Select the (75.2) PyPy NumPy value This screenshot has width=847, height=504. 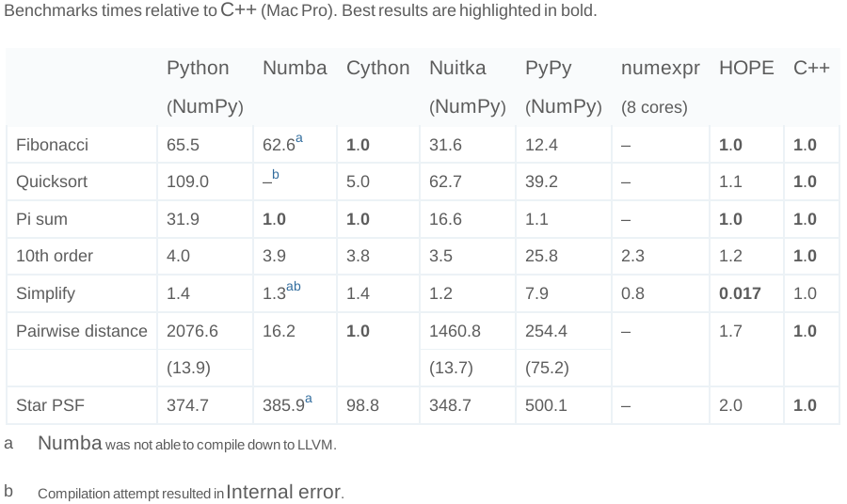point(547,368)
